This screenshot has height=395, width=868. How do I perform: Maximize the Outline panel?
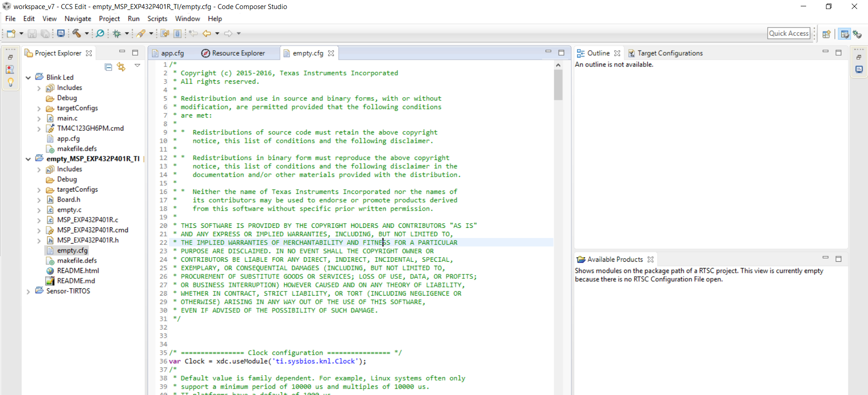pyautogui.click(x=839, y=52)
